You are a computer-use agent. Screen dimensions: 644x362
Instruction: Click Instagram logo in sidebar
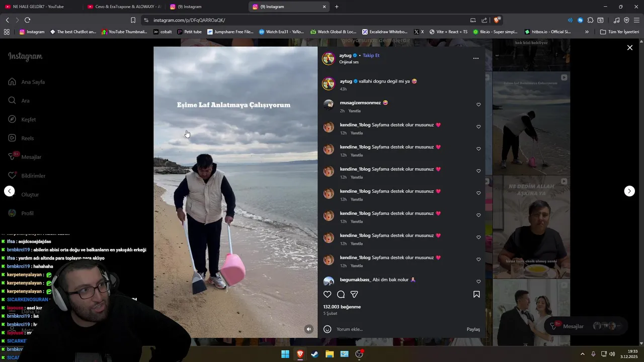[x=25, y=56]
